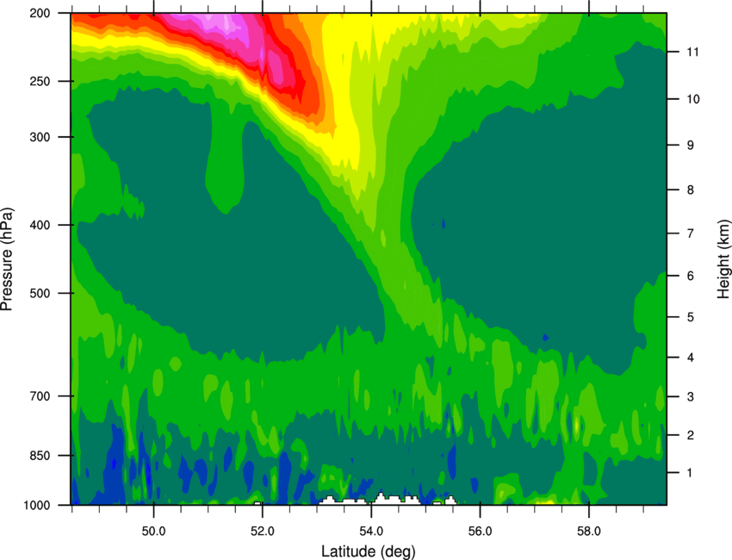This screenshot has width=732, height=560.
Task: Select the 700 pressure tick label
Action: [40, 395]
